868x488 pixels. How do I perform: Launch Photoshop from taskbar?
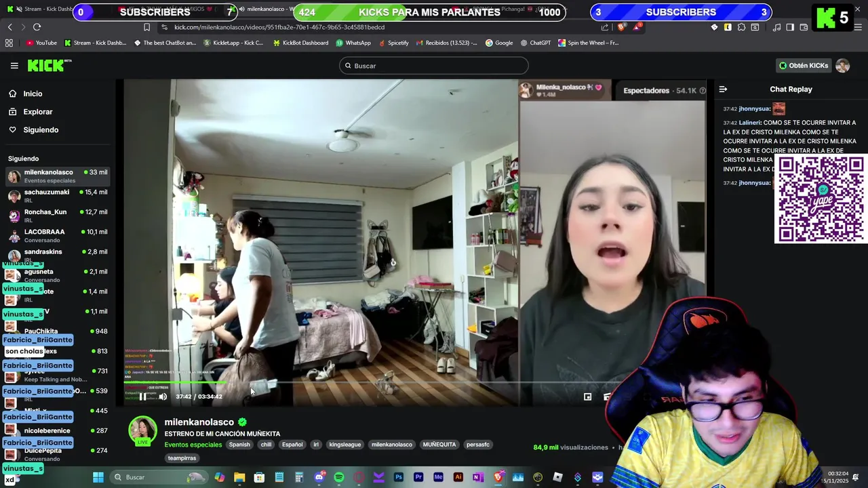pos(398,477)
